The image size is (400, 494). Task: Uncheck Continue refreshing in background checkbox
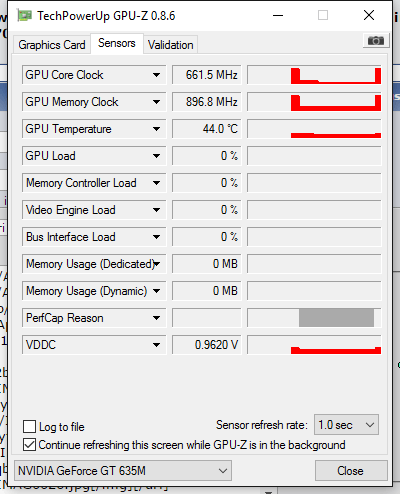coord(29,445)
